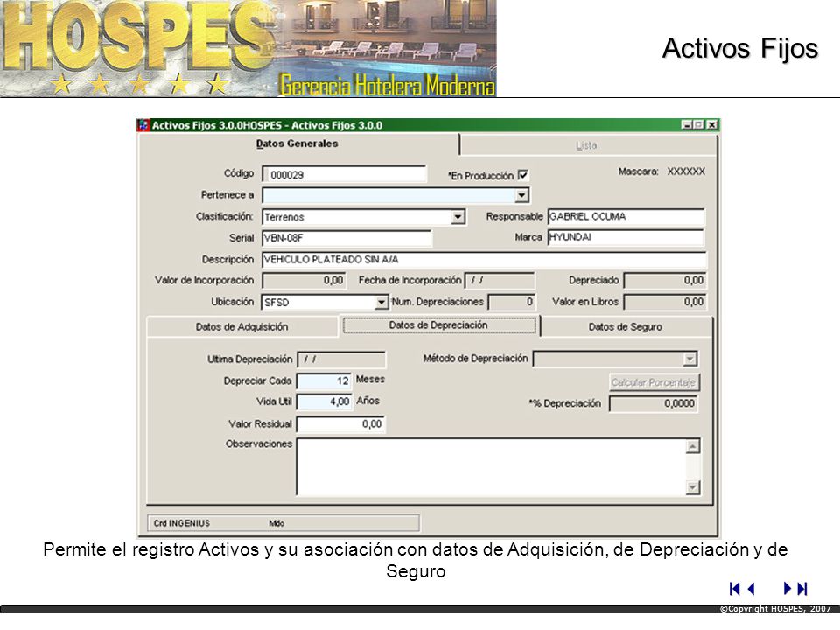Go to the first slide navigation arrow
Viewport: 840px width, 630px height.
734,589
